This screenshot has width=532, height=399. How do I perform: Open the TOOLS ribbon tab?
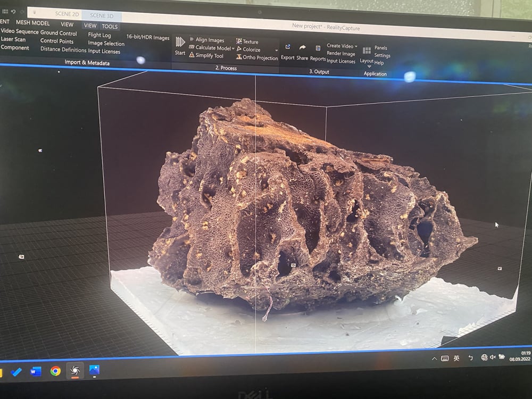point(110,26)
